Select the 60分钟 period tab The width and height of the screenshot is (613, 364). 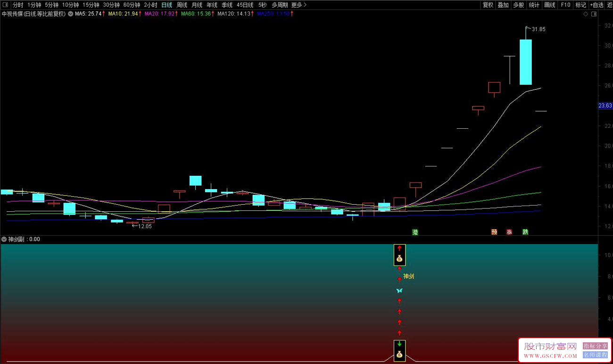pyautogui.click(x=132, y=5)
